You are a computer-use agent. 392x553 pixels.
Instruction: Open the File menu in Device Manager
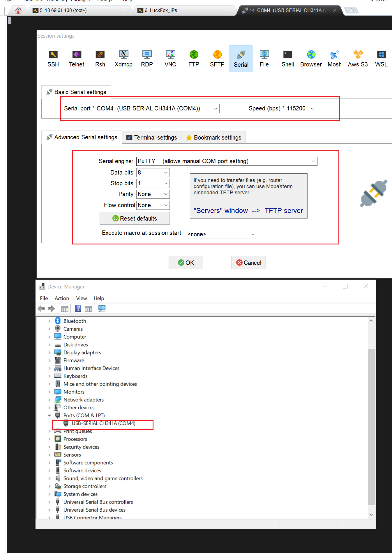(x=44, y=298)
